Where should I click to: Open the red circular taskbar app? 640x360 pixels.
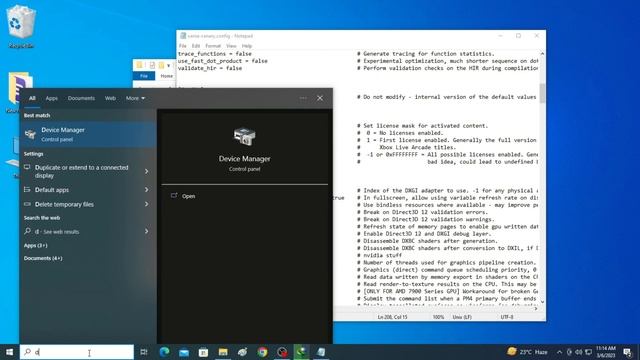pyautogui.click(x=282, y=352)
